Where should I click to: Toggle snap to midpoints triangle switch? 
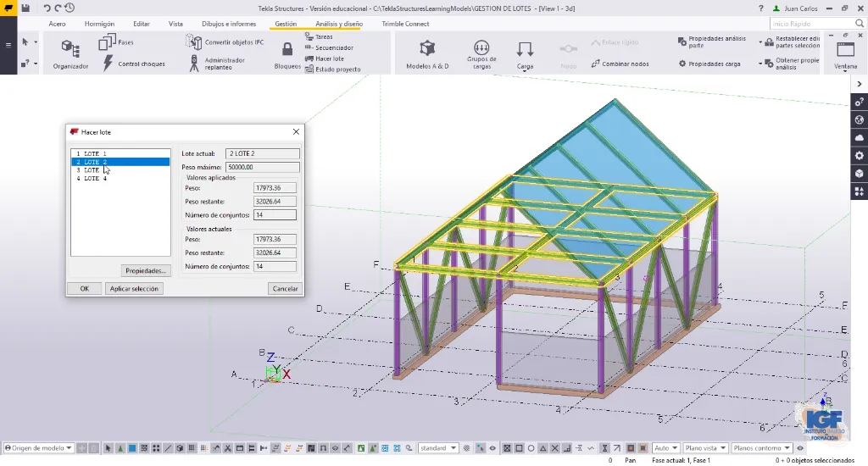(x=543, y=448)
